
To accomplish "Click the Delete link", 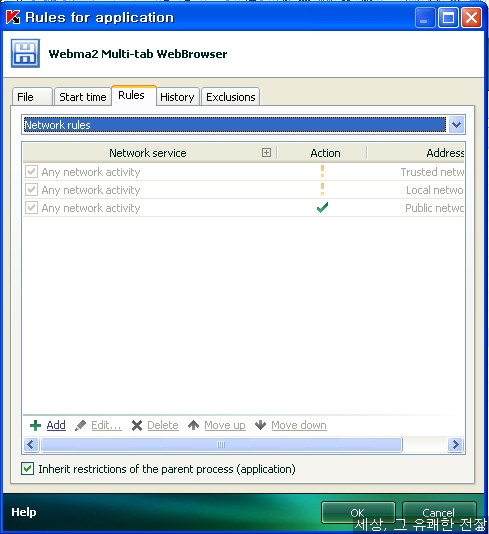I will [163, 425].
